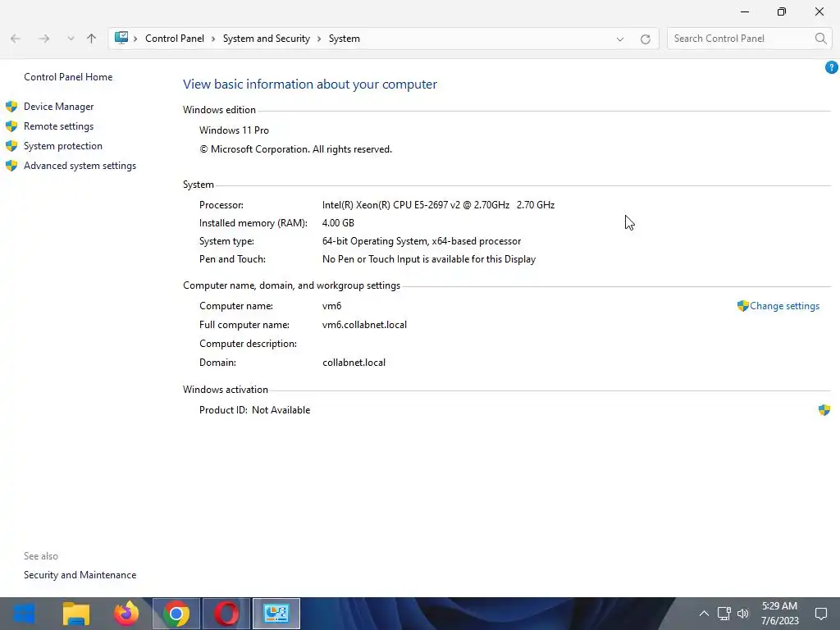The width and height of the screenshot is (840, 630).
Task: Open Advanced system settings
Action: 80,166
